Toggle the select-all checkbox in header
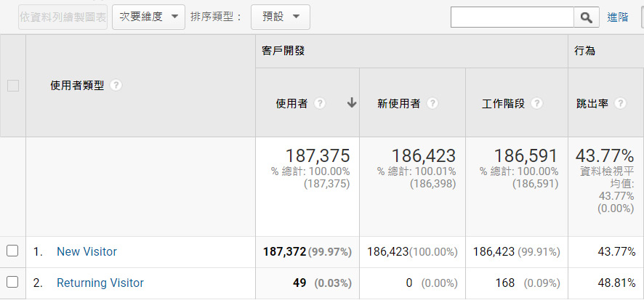 (x=12, y=86)
